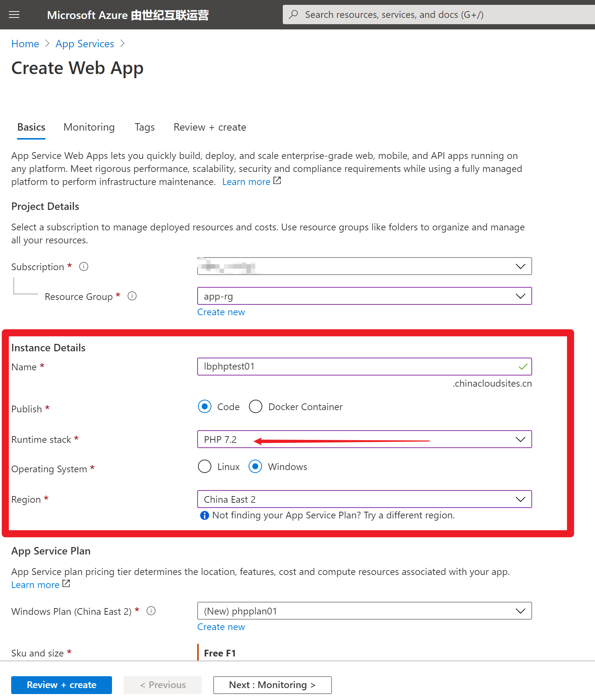Expand the Resource Group dropdown
The image size is (595, 700).
tap(520, 296)
